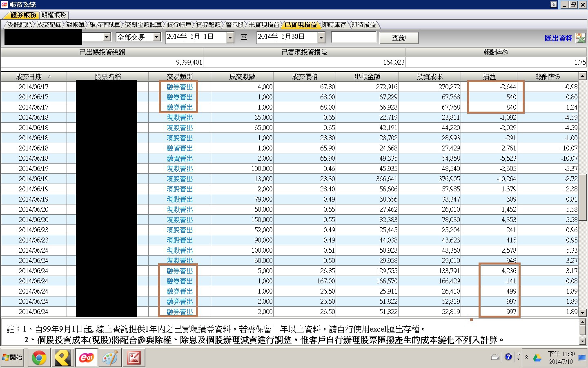588x368 pixels.
Task: Click the 帳務系統 title bar app icon
Action: [x=4, y=4]
